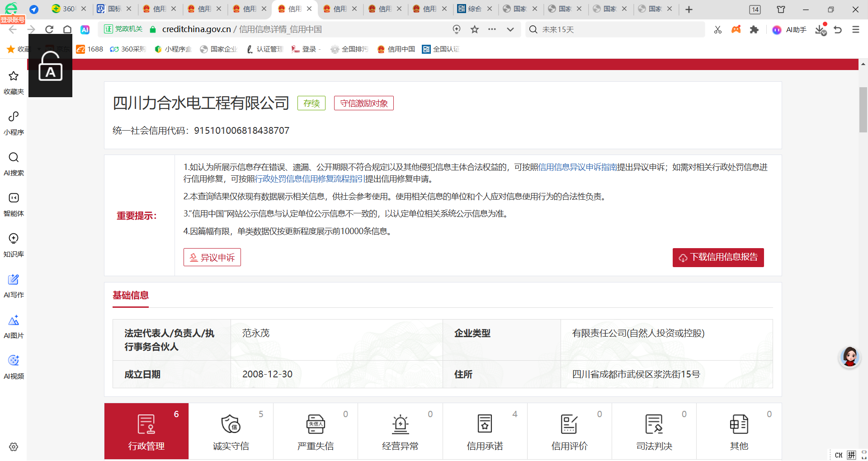
Task: Open the 信用信息异议申诉指南 link
Action: pyautogui.click(x=577, y=167)
